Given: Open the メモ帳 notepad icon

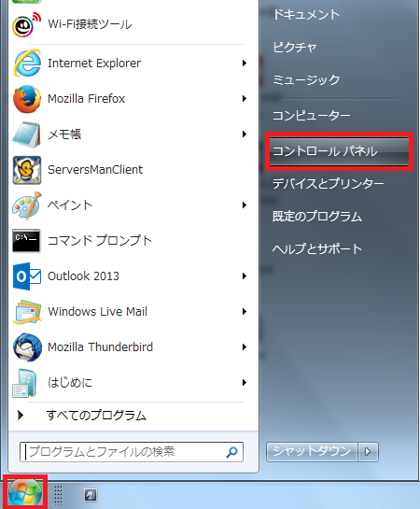Looking at the screenshot, I should [x=26, y=134].
